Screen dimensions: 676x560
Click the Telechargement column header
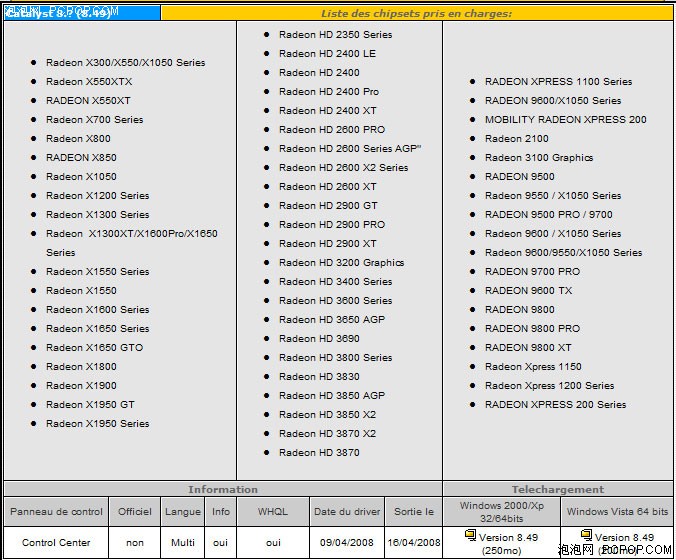(x=558, y=489)
